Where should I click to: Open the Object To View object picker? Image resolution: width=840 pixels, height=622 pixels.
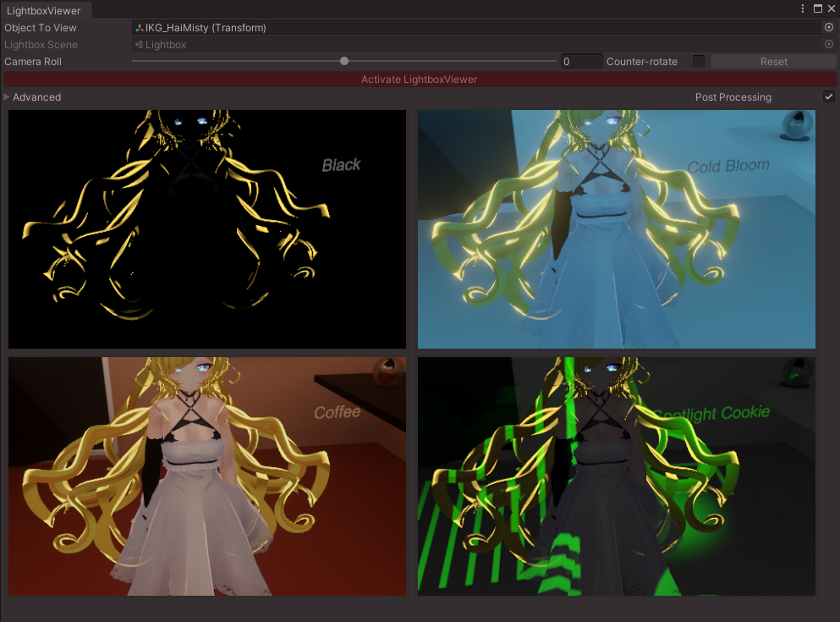829,27
